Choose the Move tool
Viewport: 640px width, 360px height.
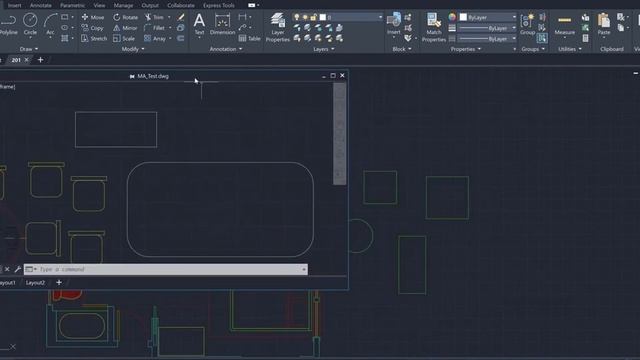(x=93, y=17)
